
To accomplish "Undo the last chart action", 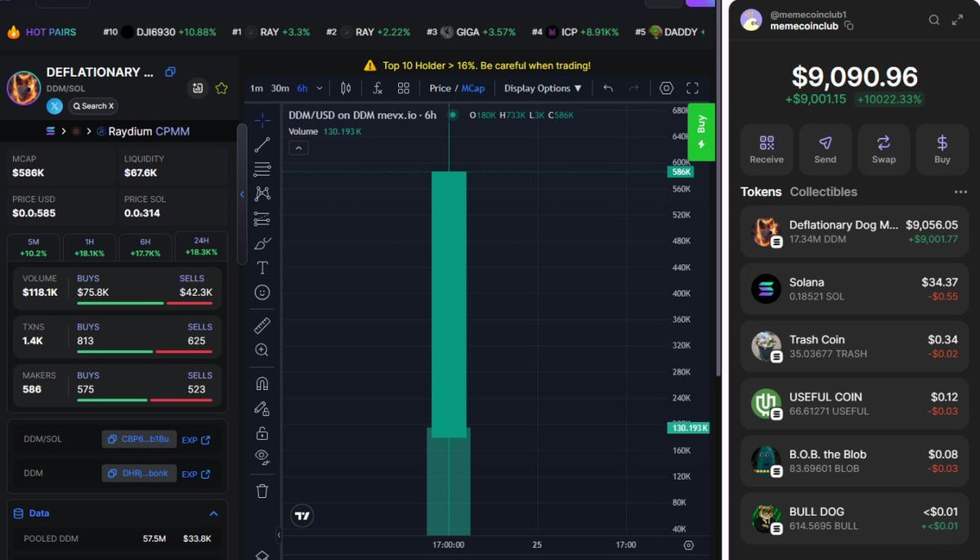I will pos(608,88).
